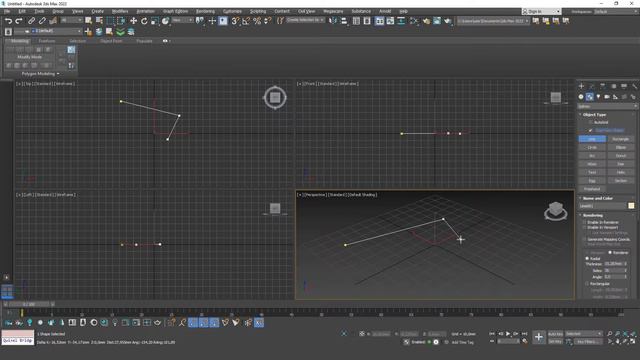Open the object color swatch
640x360 pixels.
[x=631, y=206]
